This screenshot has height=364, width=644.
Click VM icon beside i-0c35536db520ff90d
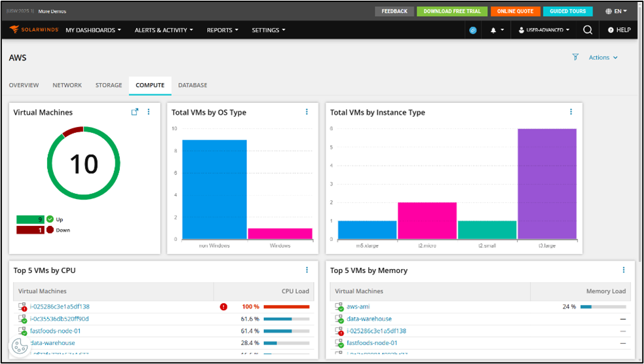[22, 319]
